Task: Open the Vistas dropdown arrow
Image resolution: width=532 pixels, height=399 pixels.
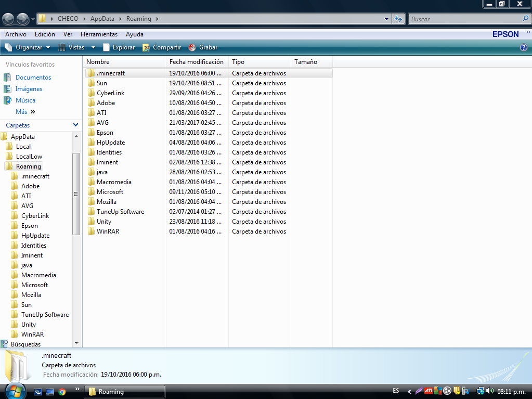Action: 93,47
